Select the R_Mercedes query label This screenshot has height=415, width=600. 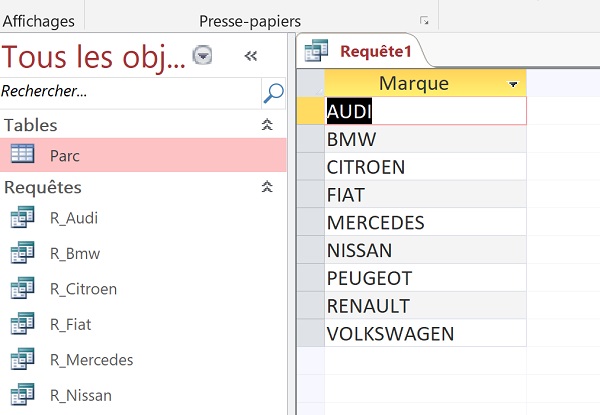[x=91, y=360]
